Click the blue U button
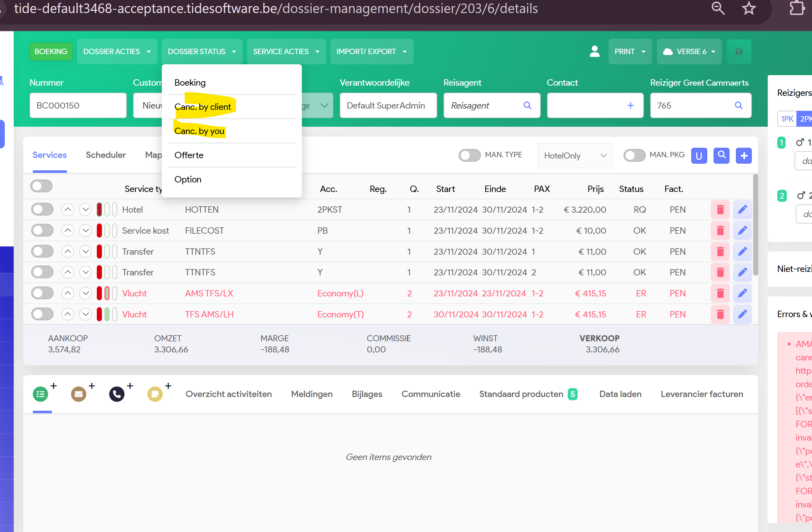 699,155
